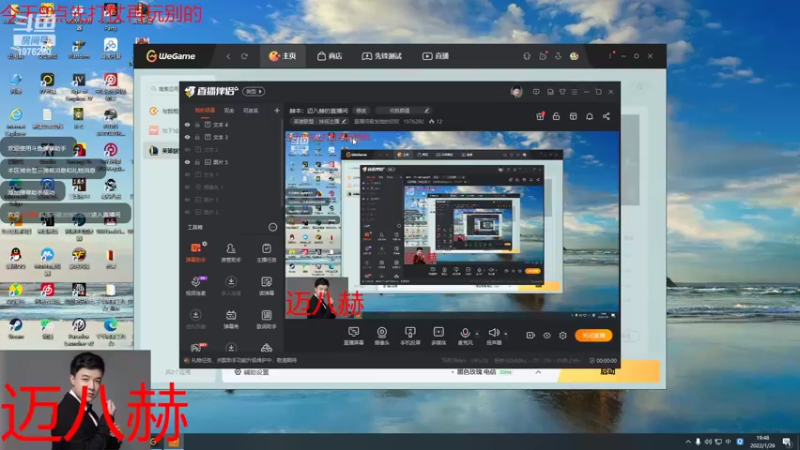Viewport: 800px width, 450px height.
Task: Open the 弹幕秀 tool icon
Action: [231, 319]
